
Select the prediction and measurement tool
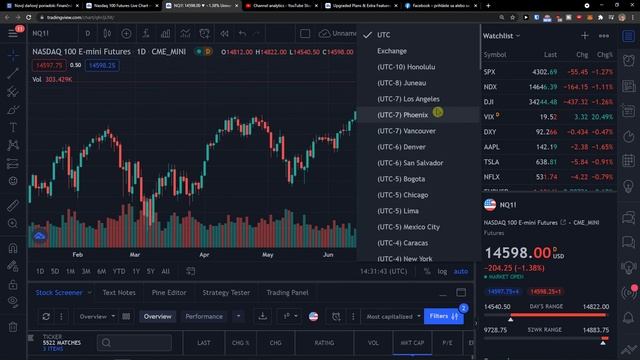13,163
